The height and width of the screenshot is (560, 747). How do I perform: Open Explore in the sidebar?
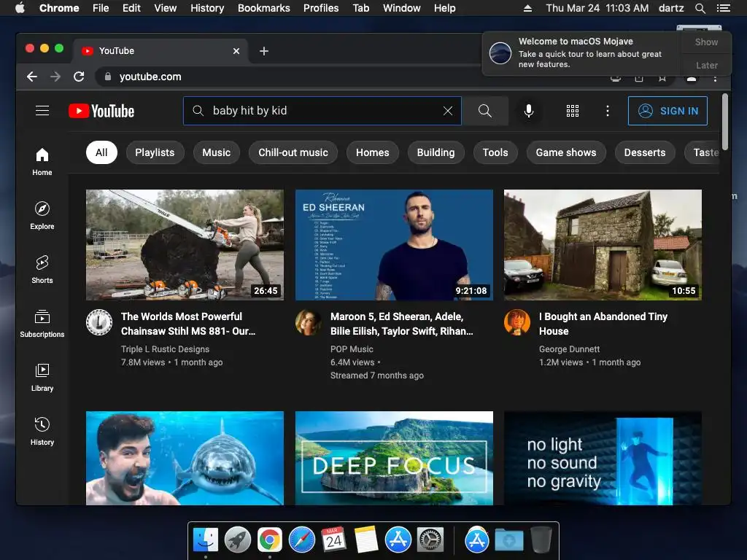(42, 216)
